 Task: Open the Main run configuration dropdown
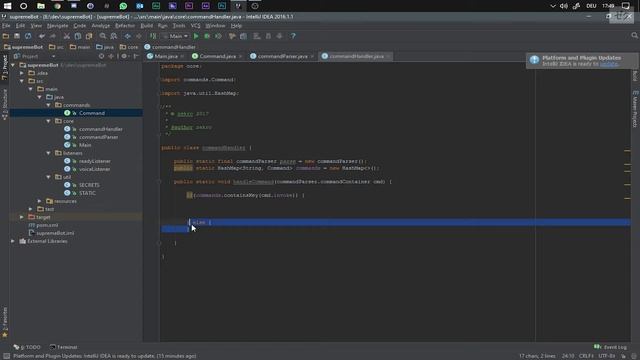[176, 36]
